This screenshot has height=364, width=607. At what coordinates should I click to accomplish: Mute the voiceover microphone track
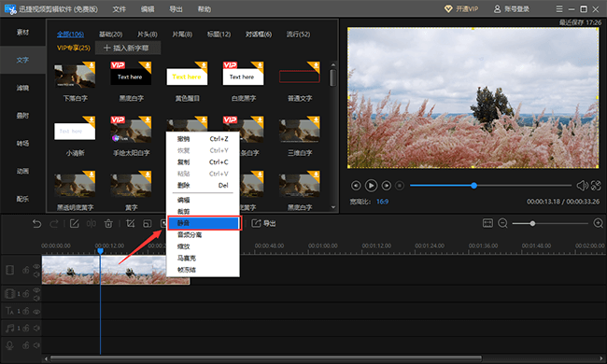click(x=36, y=345)
